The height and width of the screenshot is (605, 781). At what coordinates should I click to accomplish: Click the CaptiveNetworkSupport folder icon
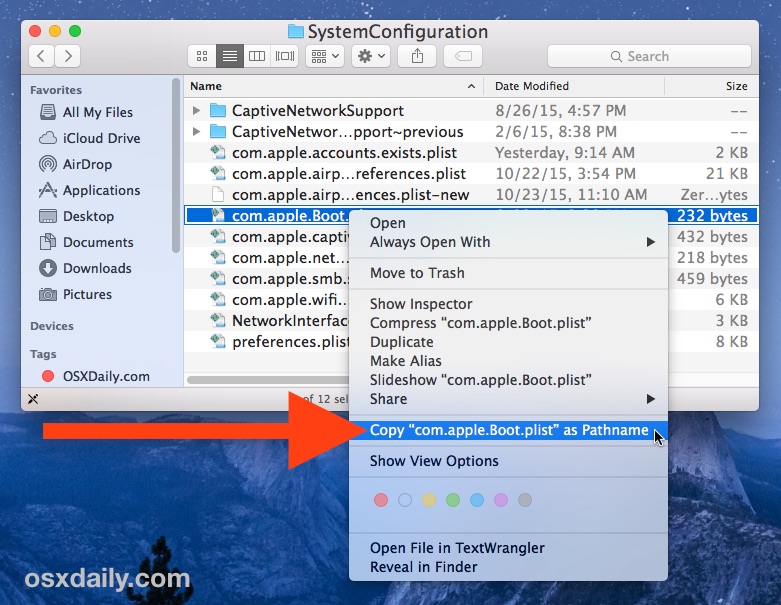point(218,111)
